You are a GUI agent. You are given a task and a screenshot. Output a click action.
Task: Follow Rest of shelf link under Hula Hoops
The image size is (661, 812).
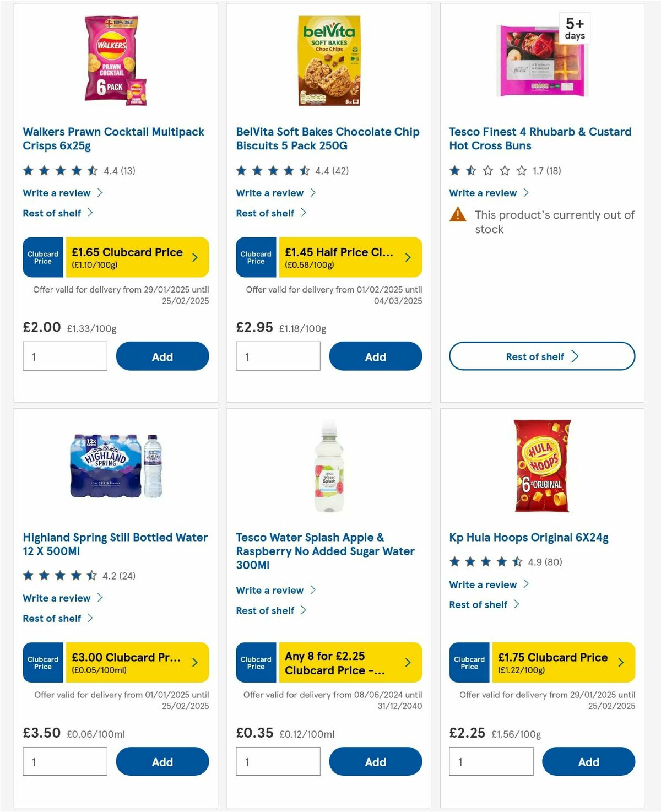coord(479,604)
